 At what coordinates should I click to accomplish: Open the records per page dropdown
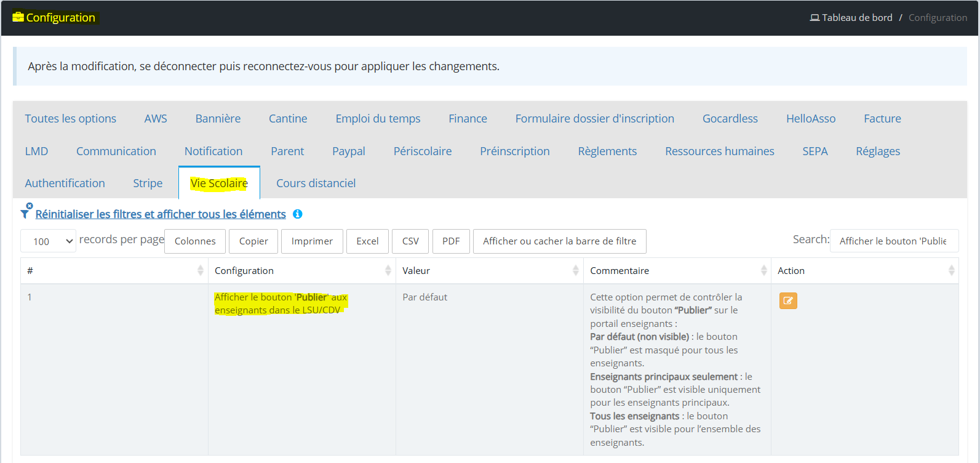pyautogui.click(x=48, y=241)
